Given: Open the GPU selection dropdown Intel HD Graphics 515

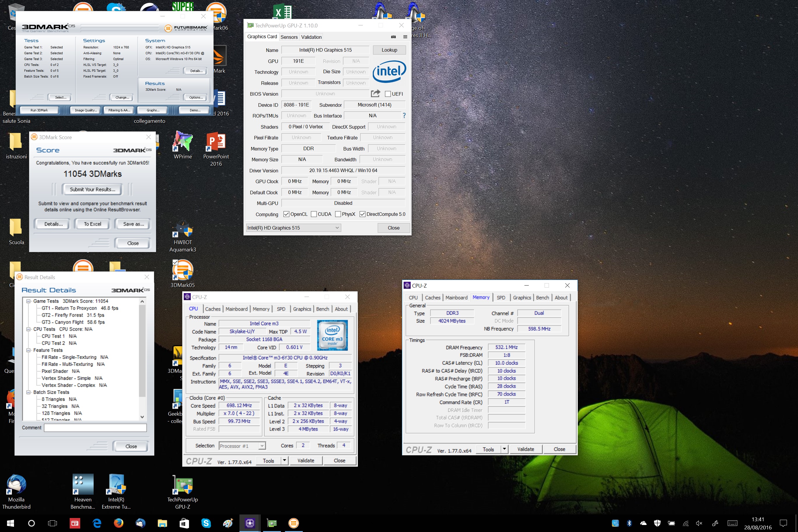Looking at the screenshot, I should tap(293, 228).
